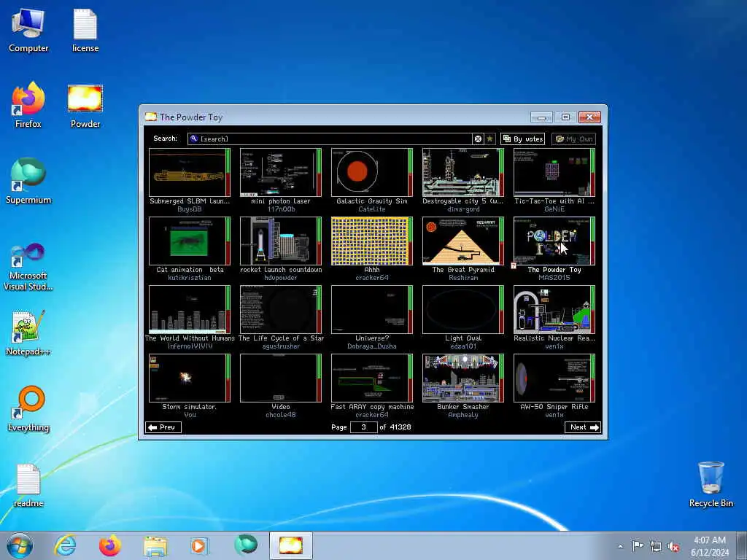The image size is (747, 560).
Task: Open Destroyable city 5 save thumbnail
Action: [x=463, y=172]
